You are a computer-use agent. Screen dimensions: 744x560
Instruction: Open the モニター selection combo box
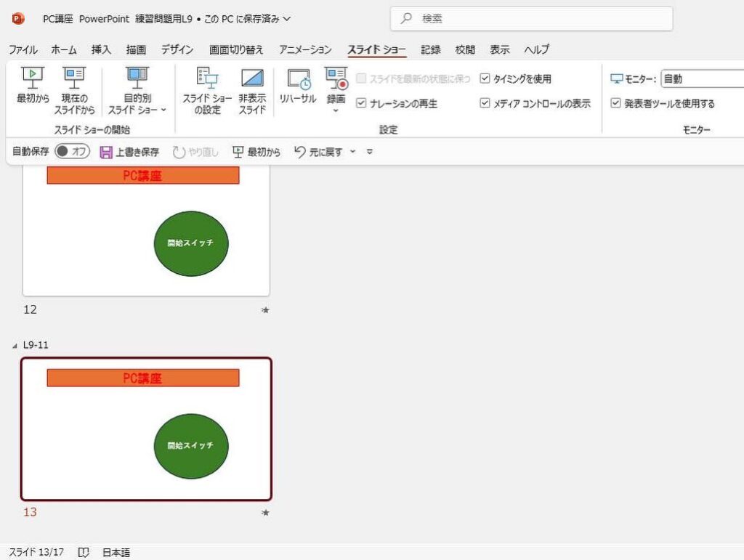[x=701, y=78]
